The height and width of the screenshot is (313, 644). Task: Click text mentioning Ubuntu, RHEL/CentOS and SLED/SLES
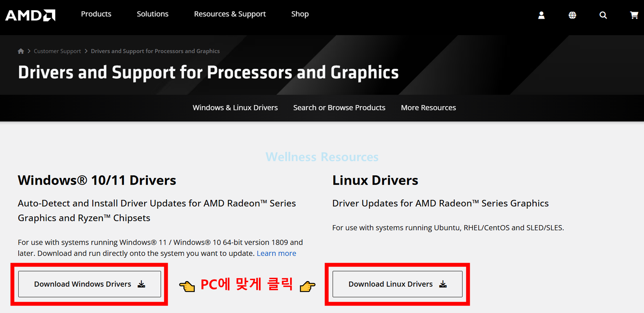pyautogui.click(x=448, y=228)
